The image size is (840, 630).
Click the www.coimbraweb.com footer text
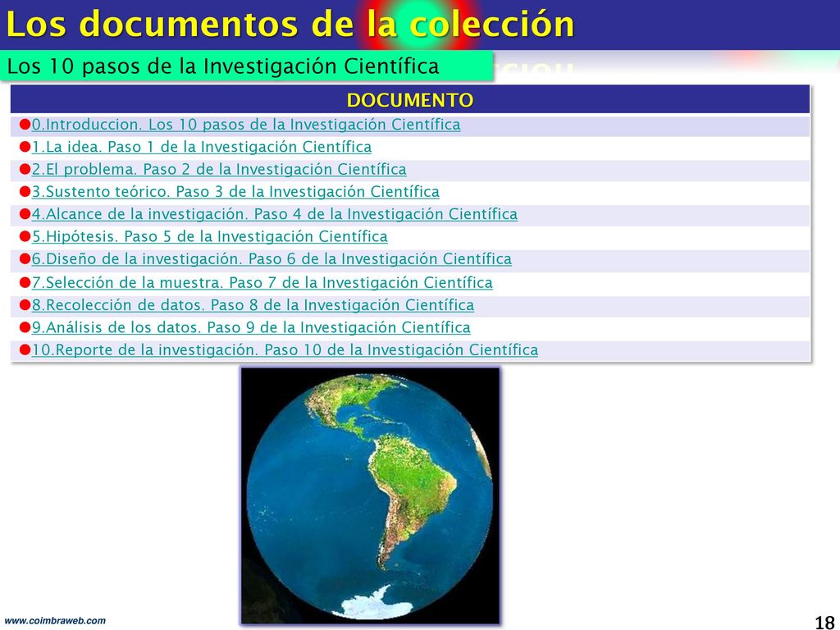tap(55, 622)
